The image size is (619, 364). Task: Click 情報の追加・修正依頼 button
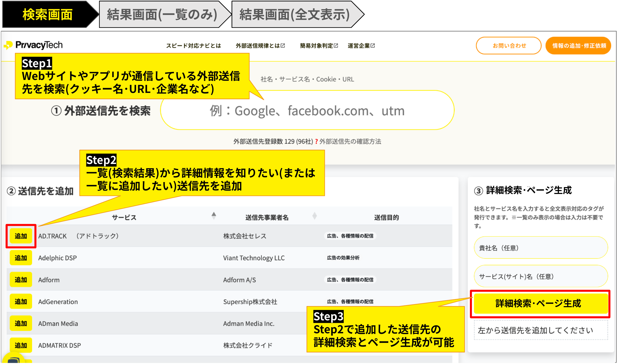pyautogui.click(x=579, y=46)
